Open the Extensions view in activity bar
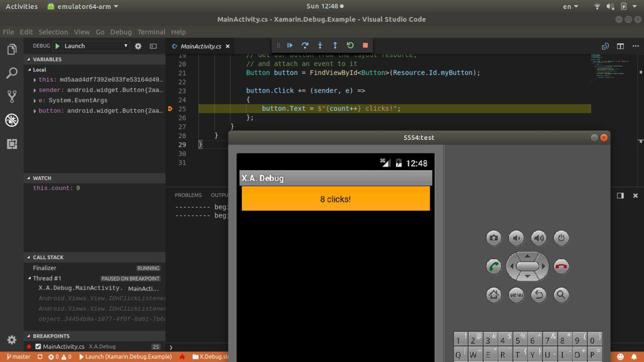Viewport: 644px width, 362px height. click(12, 144)
